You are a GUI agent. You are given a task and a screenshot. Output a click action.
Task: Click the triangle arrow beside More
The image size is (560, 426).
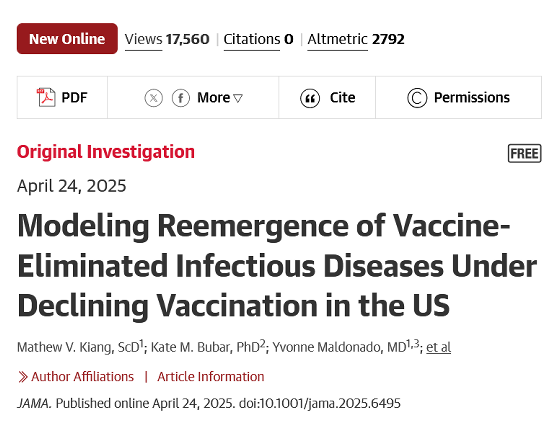[238, 98]
